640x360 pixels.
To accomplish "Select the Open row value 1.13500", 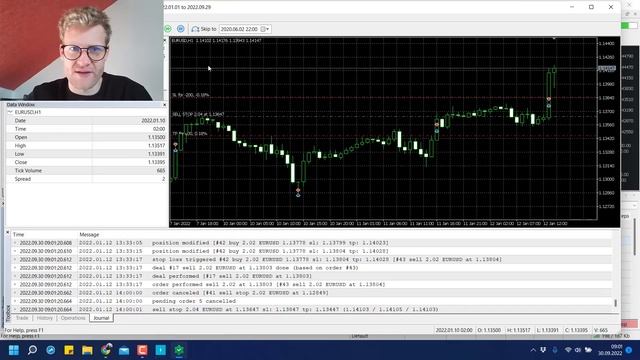I will (156, 137).
